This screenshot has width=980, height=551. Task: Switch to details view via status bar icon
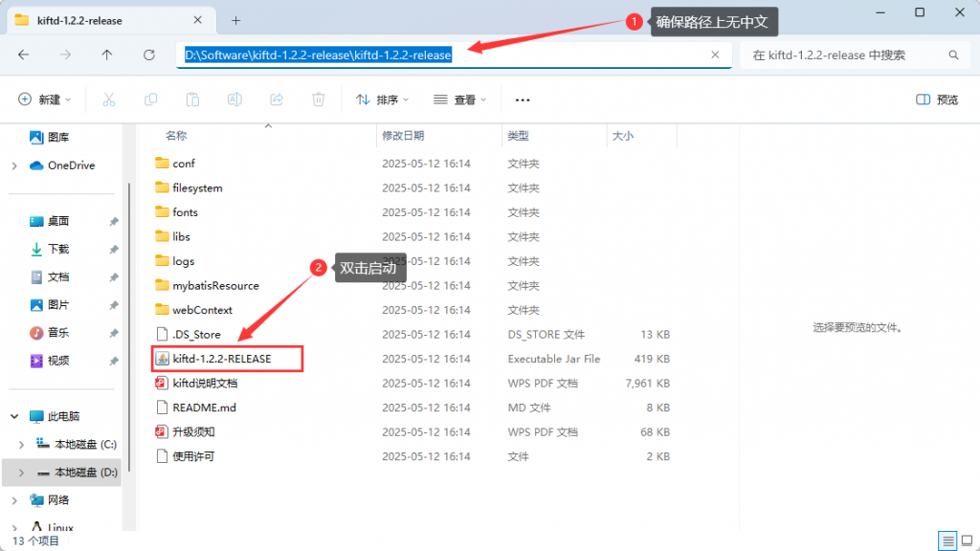click(947, 540)
